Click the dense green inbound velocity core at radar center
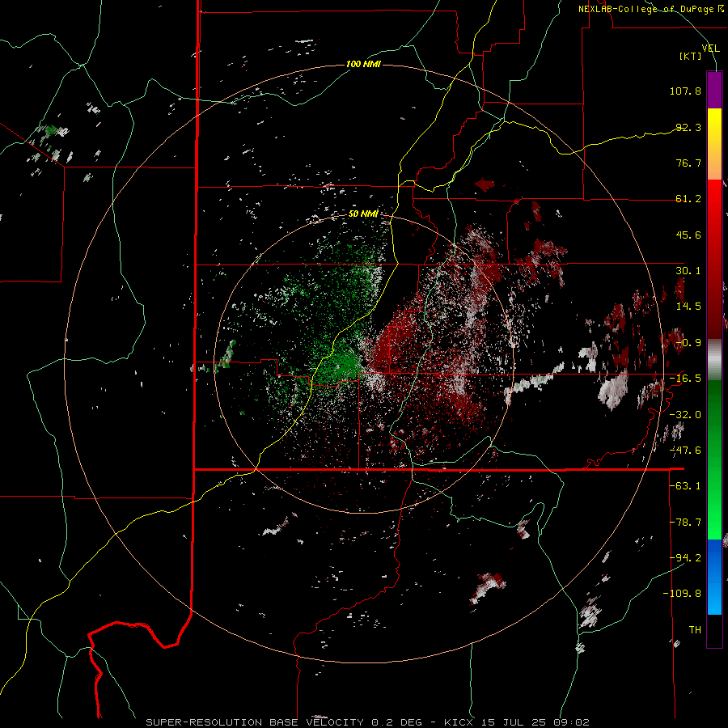Image resolution: width=728 pixels, height=728 pixels. (346, 365)
